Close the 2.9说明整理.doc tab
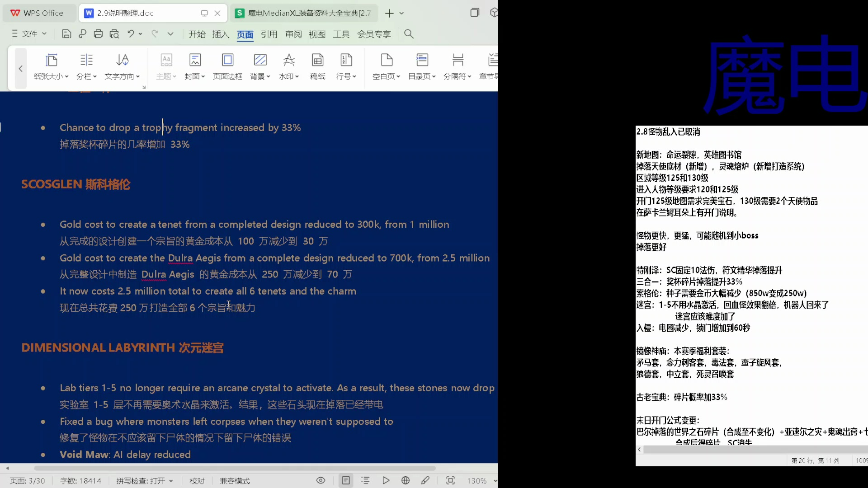Viewport: 868px width, 488px height. coord(217,13)
